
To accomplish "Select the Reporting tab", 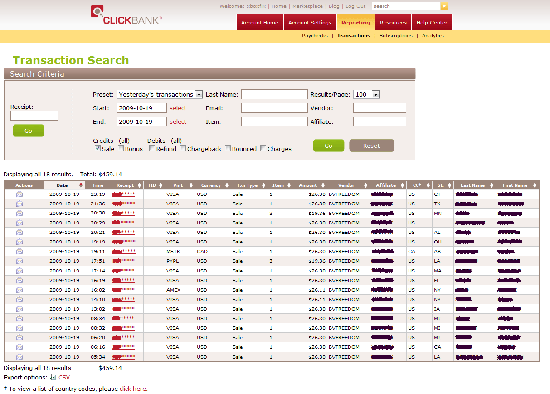I will pos(356,22).
